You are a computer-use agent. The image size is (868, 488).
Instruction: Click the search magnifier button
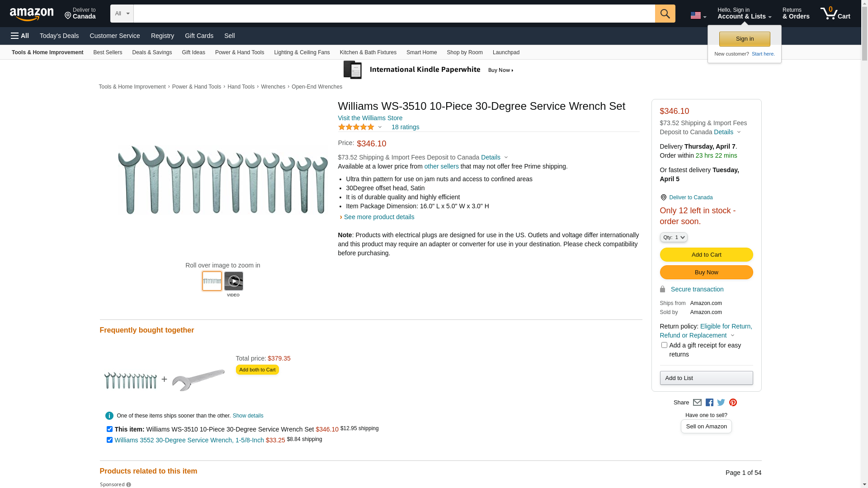click(665, 14)
